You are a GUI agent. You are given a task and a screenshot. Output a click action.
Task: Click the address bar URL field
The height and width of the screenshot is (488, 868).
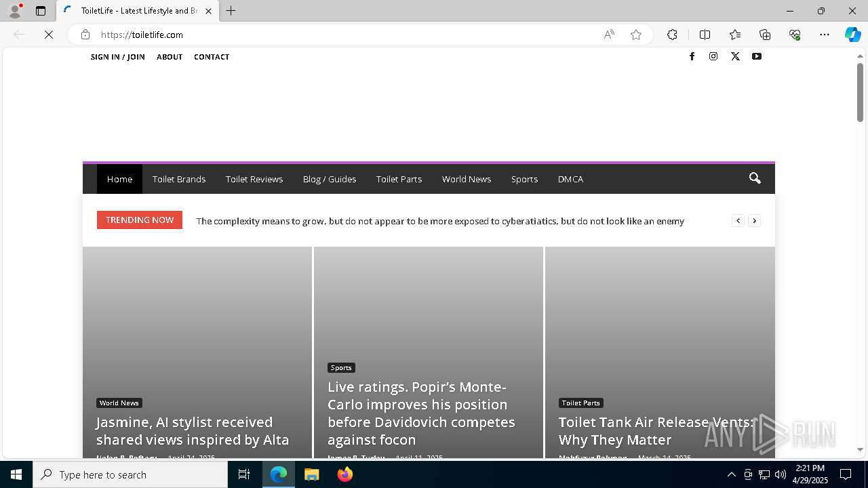[346, 35]
